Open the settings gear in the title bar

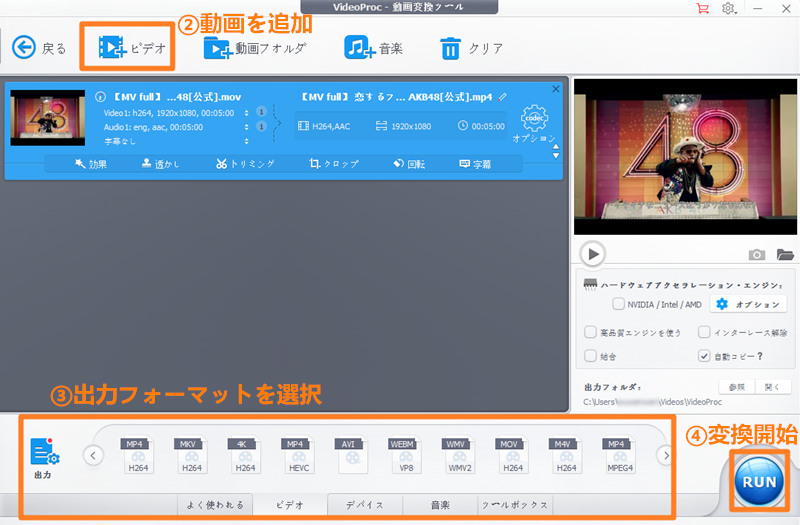728,8
